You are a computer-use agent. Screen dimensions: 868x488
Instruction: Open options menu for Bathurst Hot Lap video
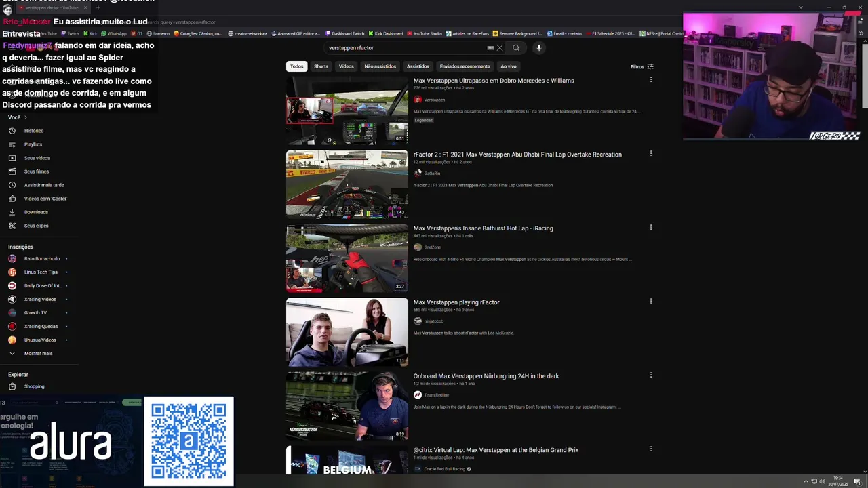pos(651,228)
